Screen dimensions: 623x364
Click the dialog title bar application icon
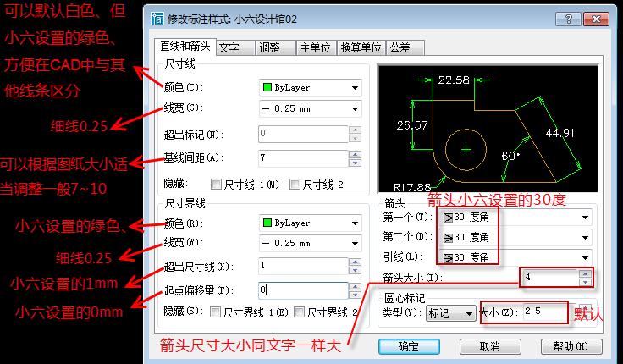coord(157,19)
